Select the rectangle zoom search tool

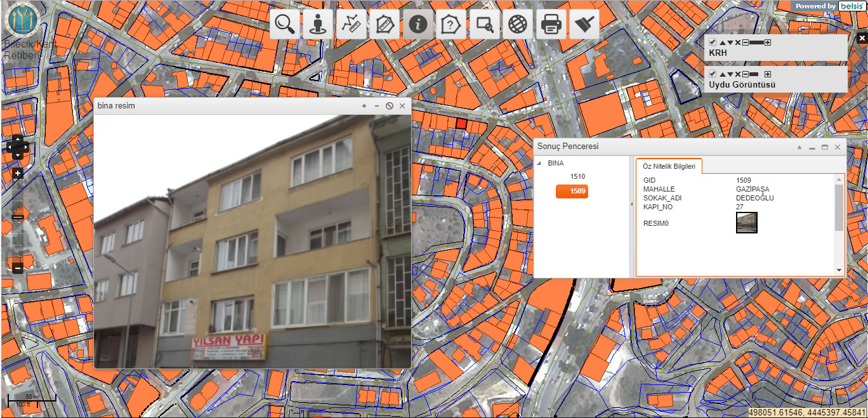tap(484, 24)
